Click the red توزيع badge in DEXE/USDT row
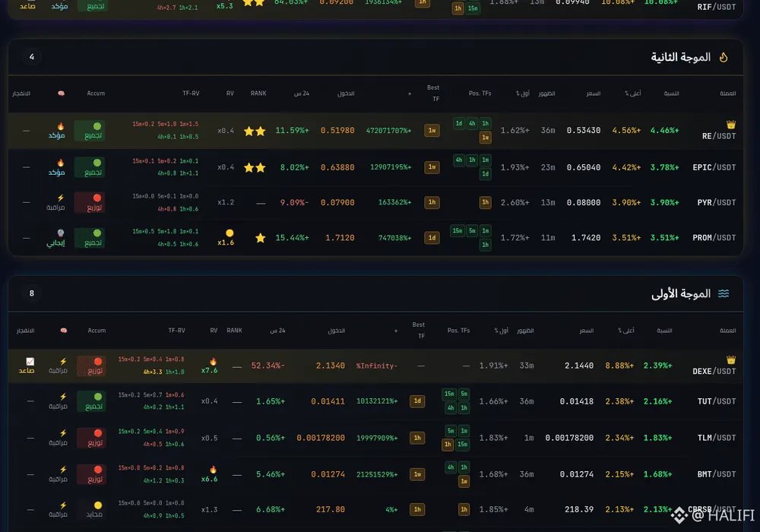The width and height of the screenshot is (760, 532). pyautogui.click(x=93, y=366)
